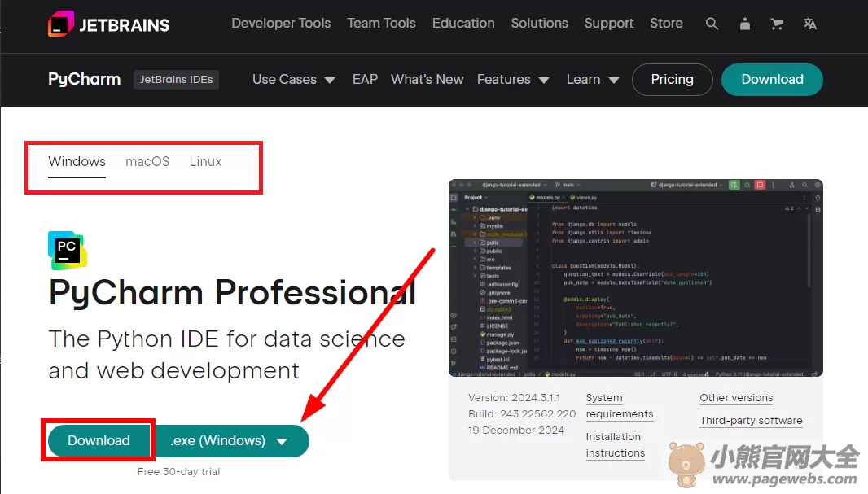Open Other versions link
The image size is (868, 494).
pyautogui.click(x=736, y=398)
